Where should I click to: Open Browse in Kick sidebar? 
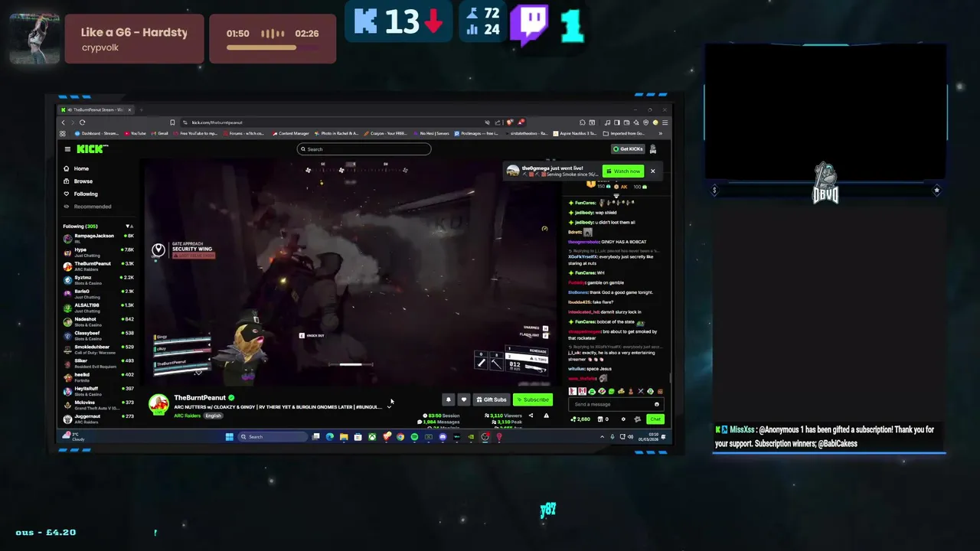[78, 181]
